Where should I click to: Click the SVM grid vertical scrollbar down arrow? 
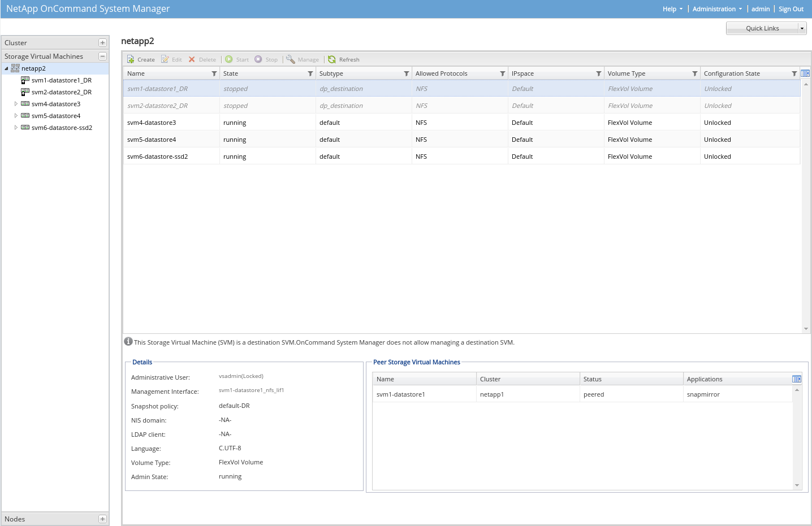click(x=806, y=329)
